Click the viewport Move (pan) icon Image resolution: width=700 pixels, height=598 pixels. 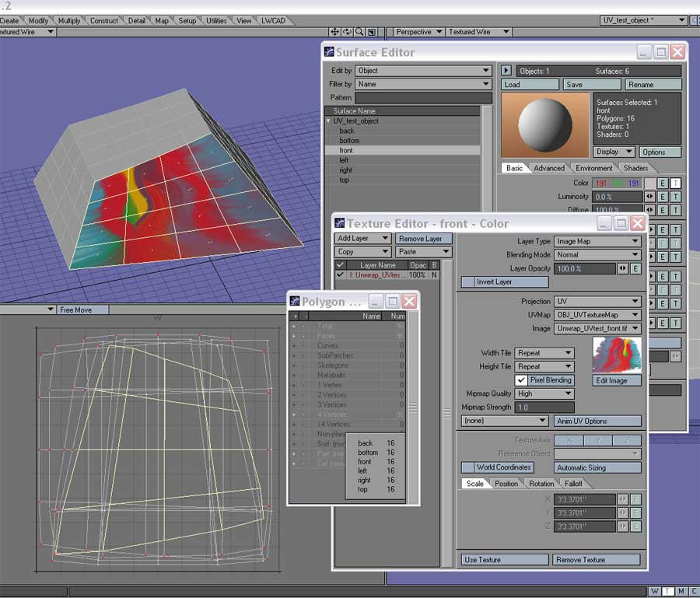(334, 32)
